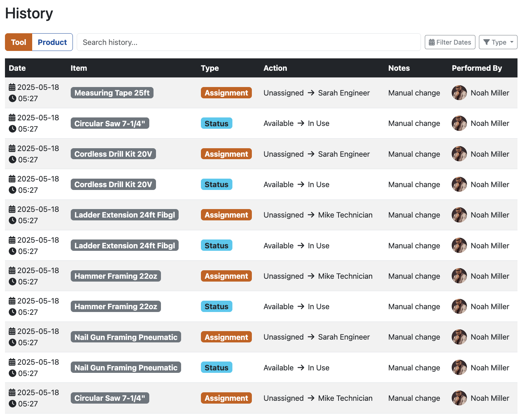Click the calendar icon beside 2025-05-18 first row
This screenshot has height=416, width=532.
[12, 87]
